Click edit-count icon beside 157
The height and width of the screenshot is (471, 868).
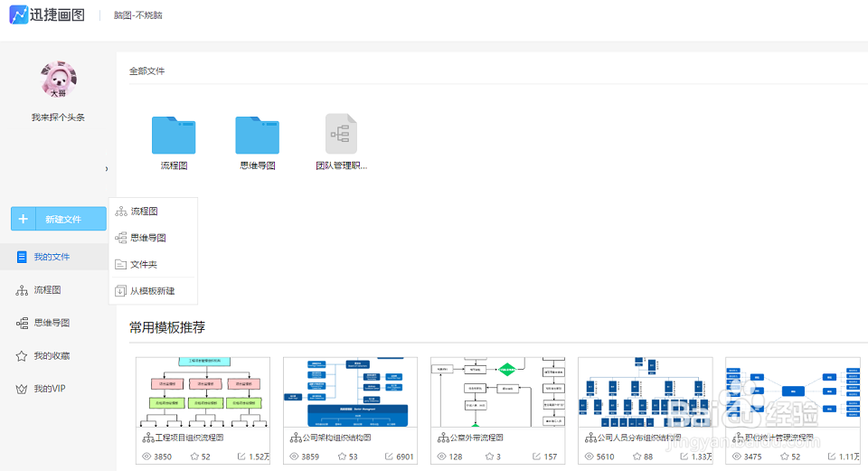(x=536, y=457)
